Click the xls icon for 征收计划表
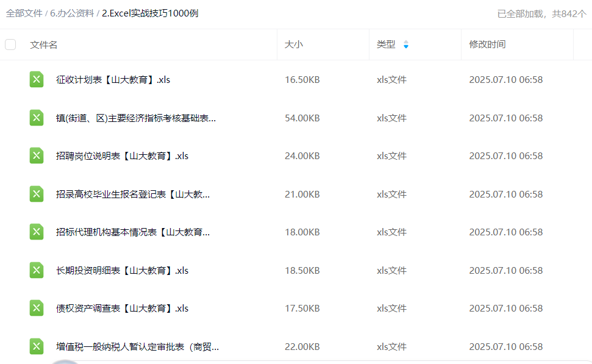The image size is (592, 364). pos(37,80)
